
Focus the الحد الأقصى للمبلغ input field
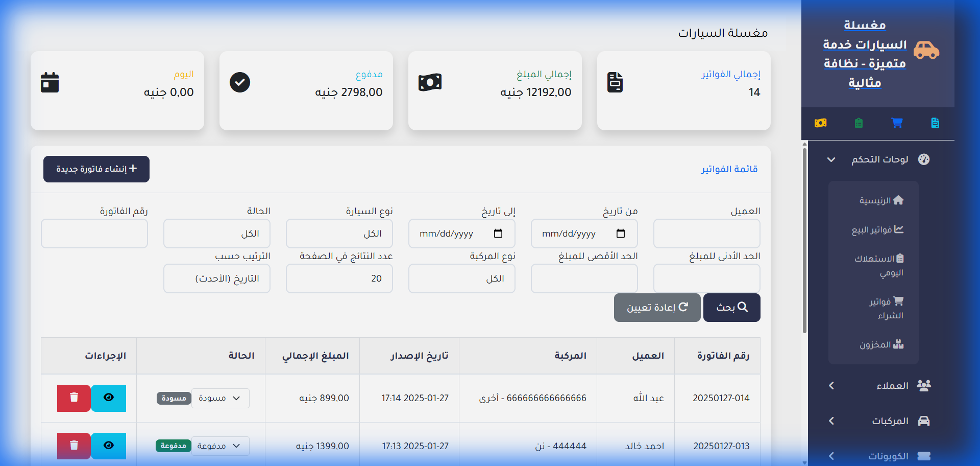(x=584, y=278)
